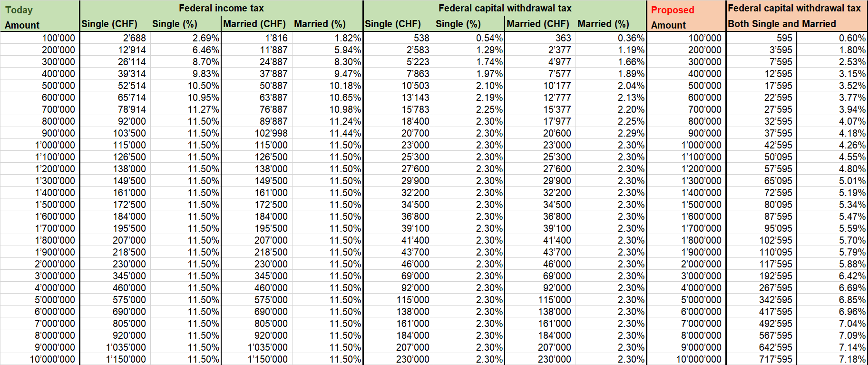
Task: Select the cell showing 20'600
Action: pos(540,133)
